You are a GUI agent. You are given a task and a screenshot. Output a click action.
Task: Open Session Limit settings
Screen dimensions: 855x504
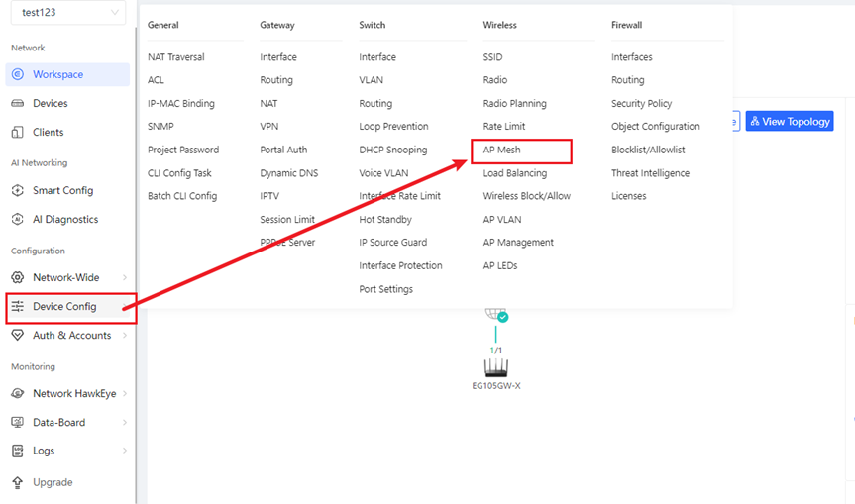click(x=287, y=219)
